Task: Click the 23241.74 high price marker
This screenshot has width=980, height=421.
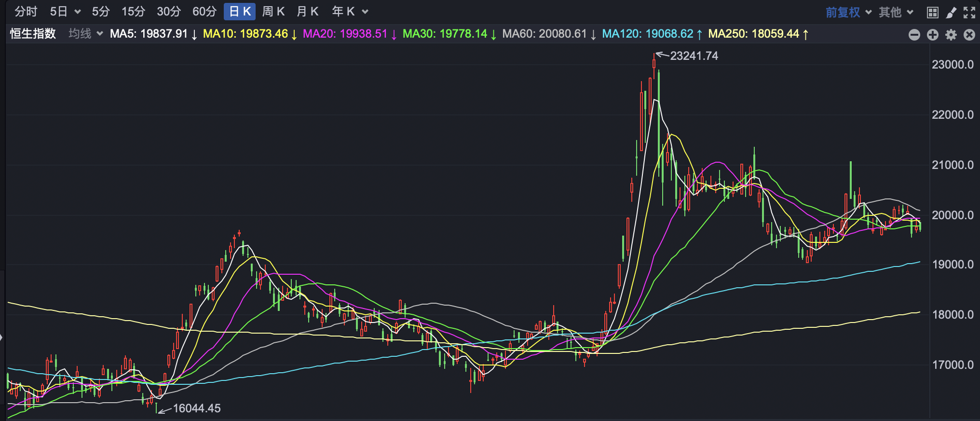Action: pyautogui.click(x=694, y=56)
